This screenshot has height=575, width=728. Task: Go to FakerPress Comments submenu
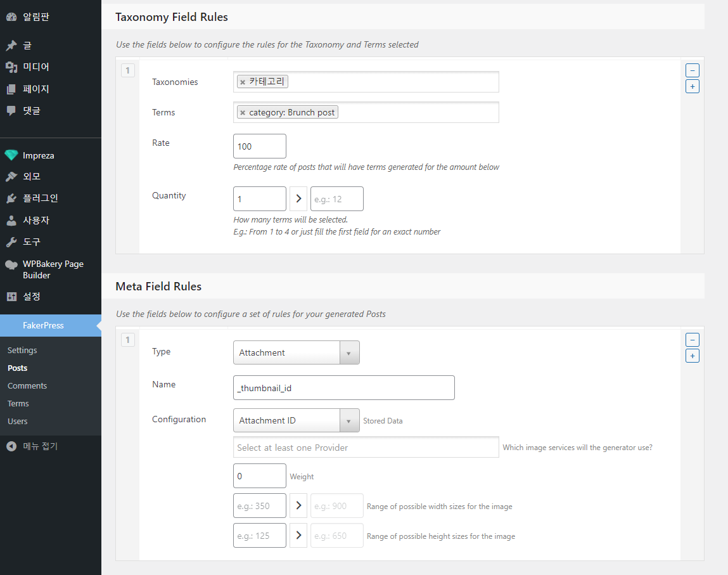[x=27, y=386]
